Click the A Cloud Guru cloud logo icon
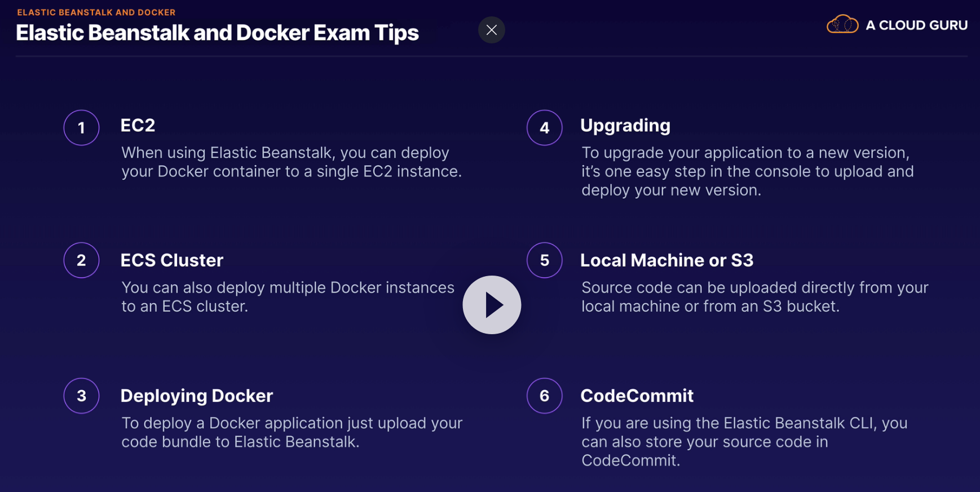Screen dimensions: 980x492 pos(842,25)
